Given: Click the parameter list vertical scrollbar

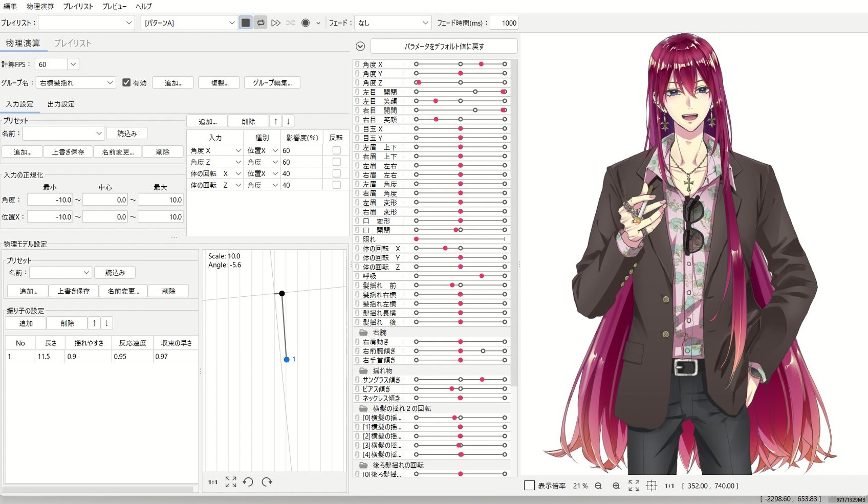Looking at the screenshot, I should pyautogui.click(x=514, y=223).
